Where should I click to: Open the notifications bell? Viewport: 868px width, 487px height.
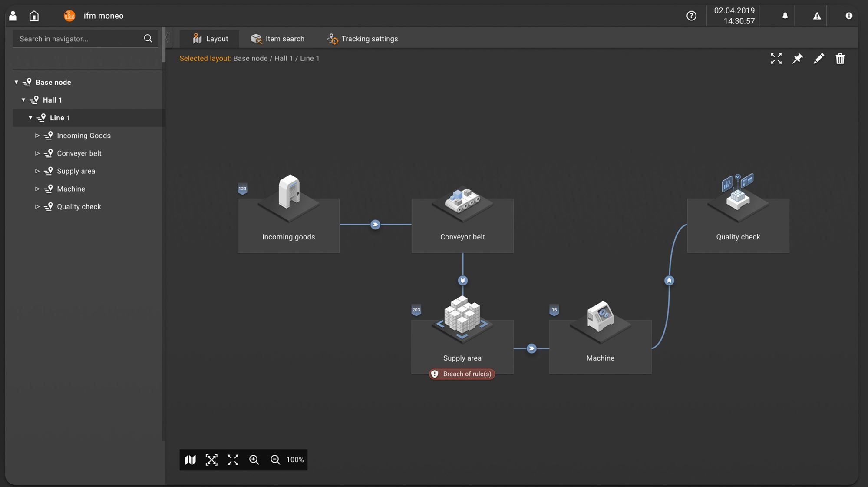coord(785,16)
